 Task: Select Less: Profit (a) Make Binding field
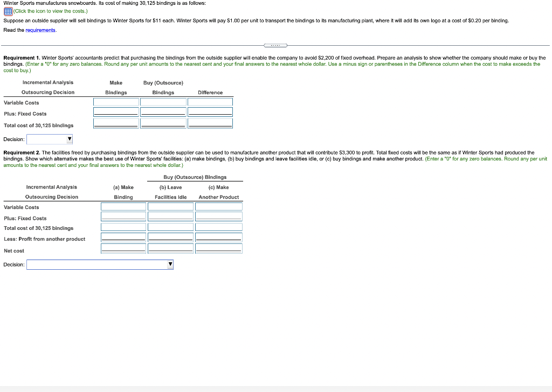click(x=123, y=237)
